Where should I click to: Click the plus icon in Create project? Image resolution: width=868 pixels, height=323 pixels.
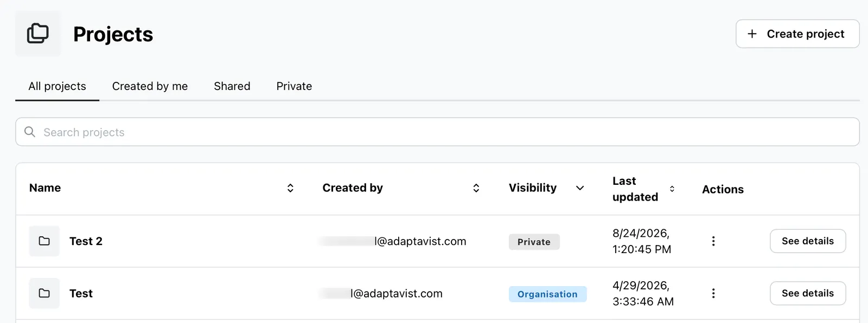pos(752,34)
